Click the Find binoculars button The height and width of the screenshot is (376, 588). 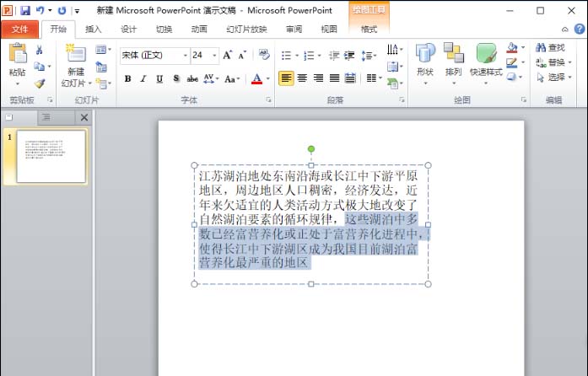tap(550, 47)
